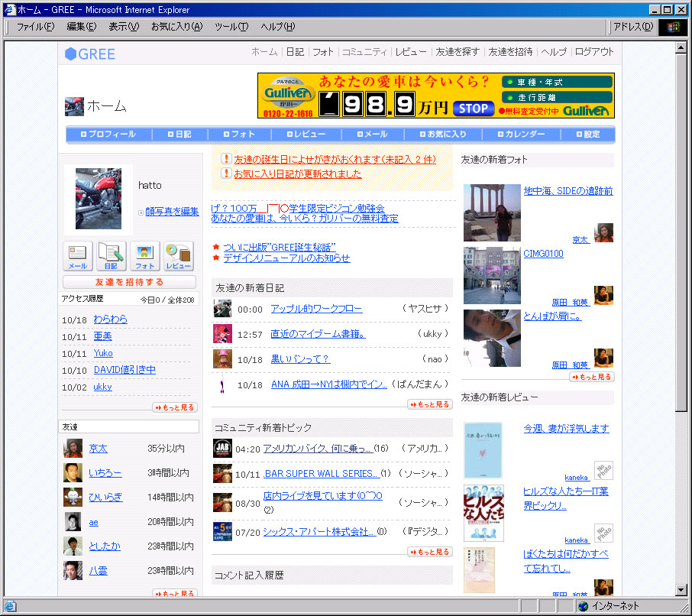The height and width of the screenshot is (616, 692).
Task: Click the メール mail icon under profile
Action: coord(77,256)
